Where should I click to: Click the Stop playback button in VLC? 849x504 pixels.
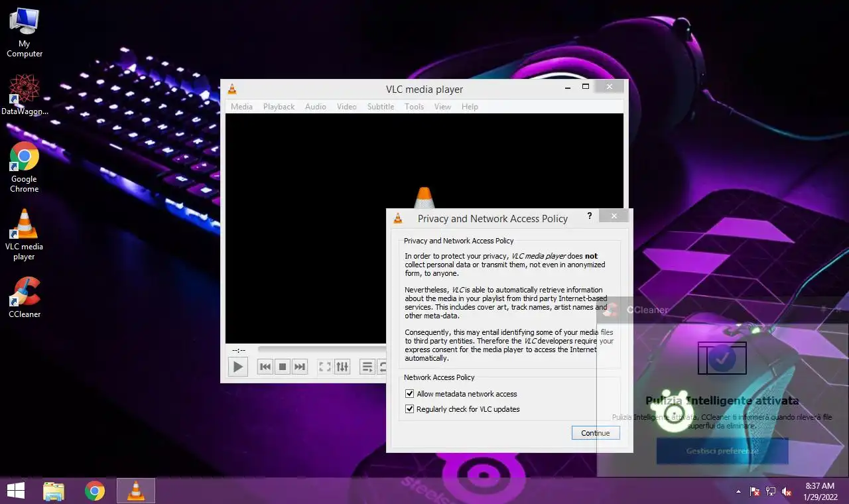click(x=283, y=367)
